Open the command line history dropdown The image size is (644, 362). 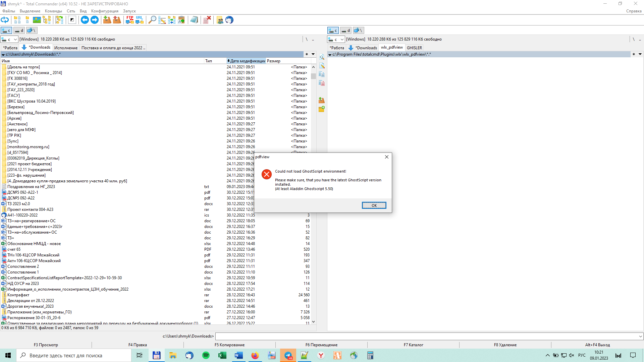tap(640, 336)
